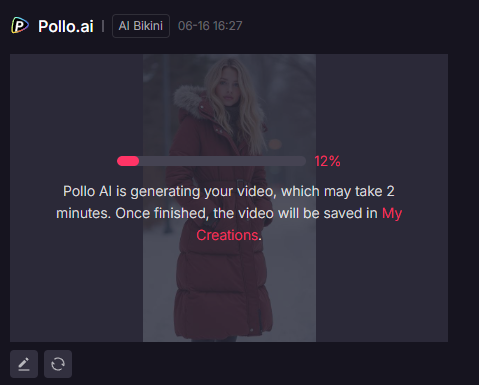The image size is (479, 385).
Task: Click the 'Pollo AI is generating' message line
Action: tap(229, 191)
